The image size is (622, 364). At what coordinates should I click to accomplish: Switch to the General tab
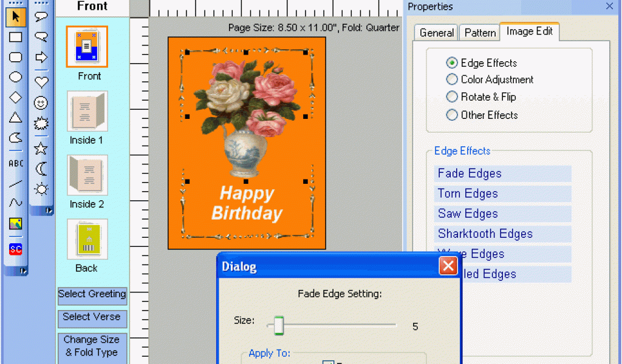436,33
